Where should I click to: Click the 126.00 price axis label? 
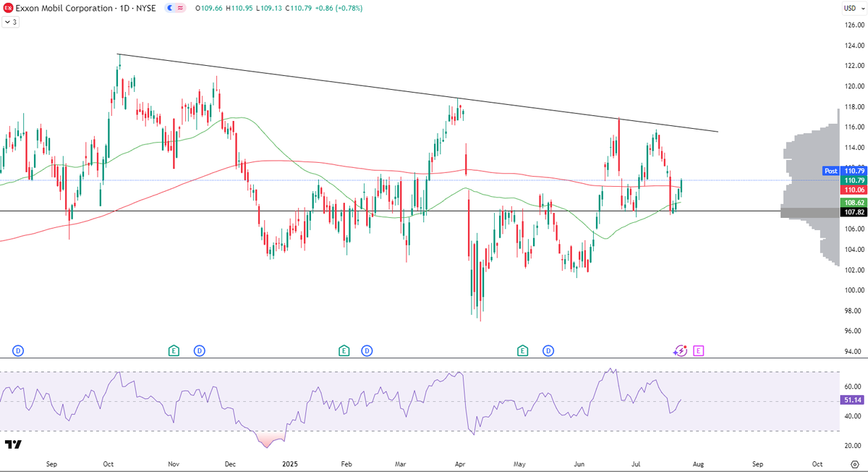pos(854,25)
